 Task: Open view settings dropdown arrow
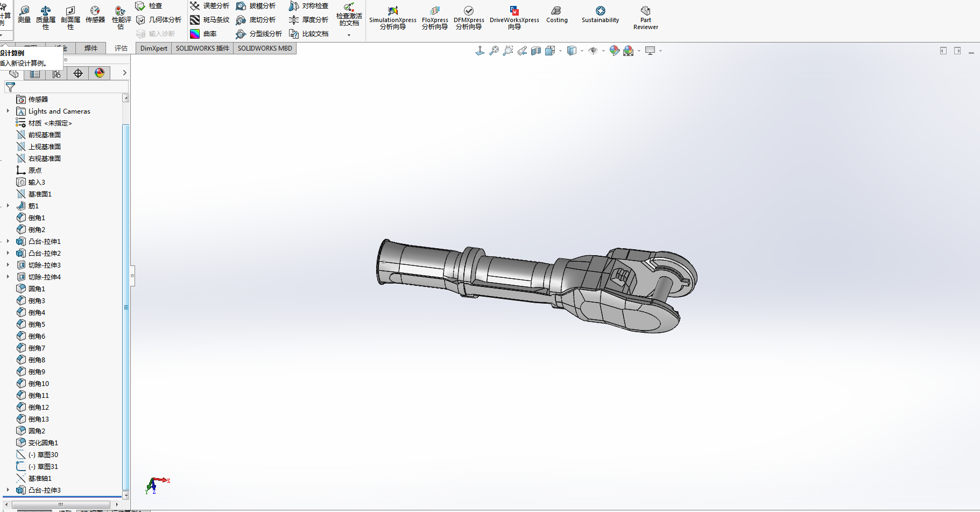(x=660, y=51)
